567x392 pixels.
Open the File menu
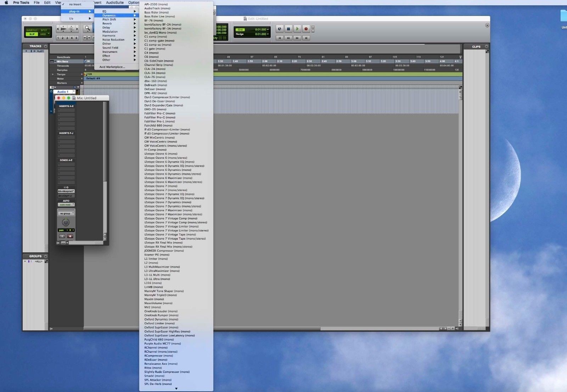(37, 2)
